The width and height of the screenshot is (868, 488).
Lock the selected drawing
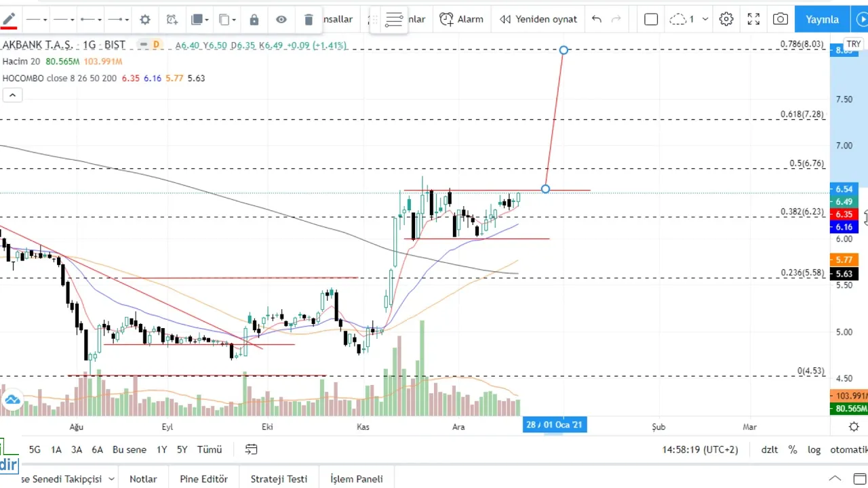coord(254,20)
